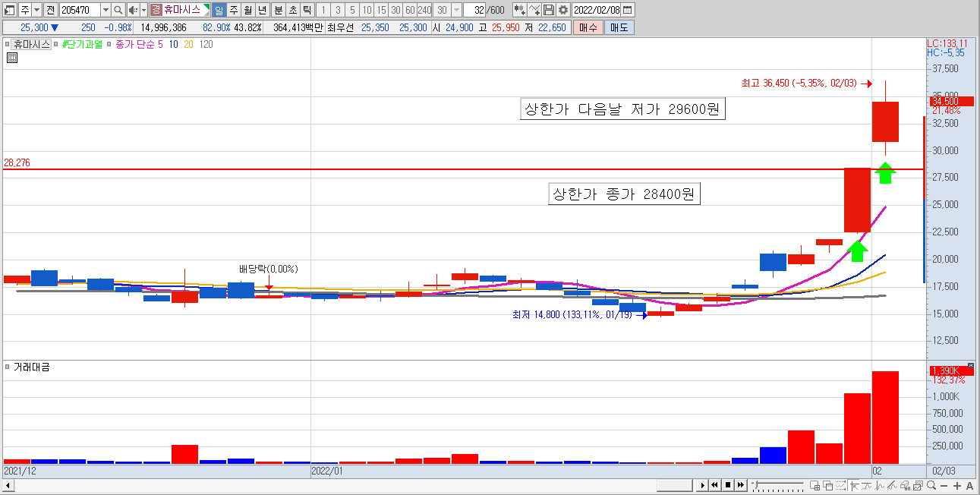The image size is (980, 495).
Task: Click the zoom magnifier icon at bottom right
Action: [931, 484]
